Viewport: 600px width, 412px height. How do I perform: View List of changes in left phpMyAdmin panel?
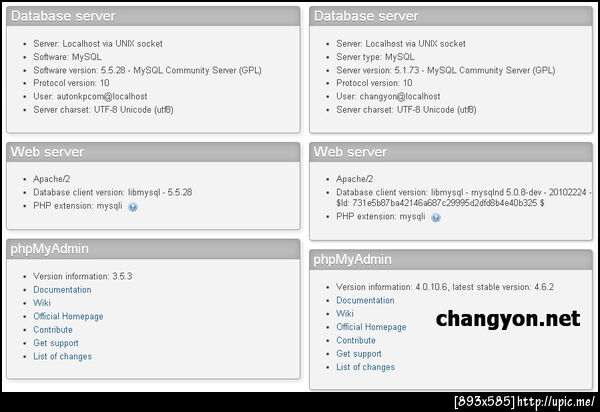coord(62,357)
